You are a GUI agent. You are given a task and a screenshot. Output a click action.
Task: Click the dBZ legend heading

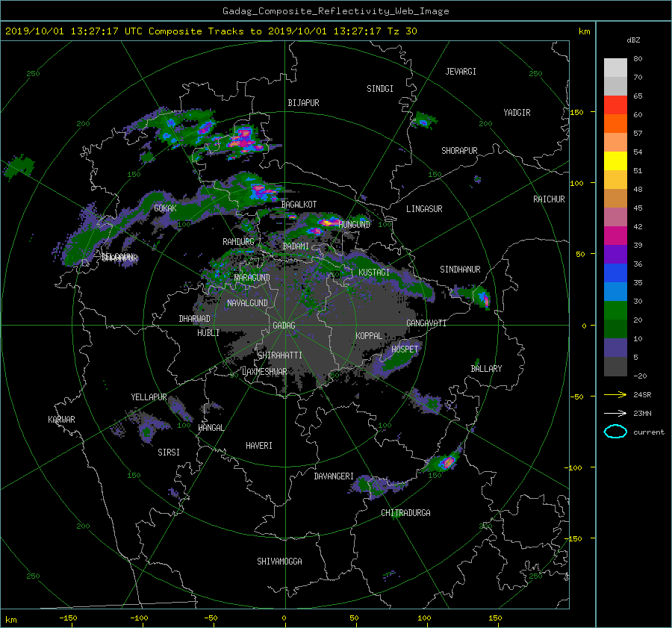[x=633, y=40]
